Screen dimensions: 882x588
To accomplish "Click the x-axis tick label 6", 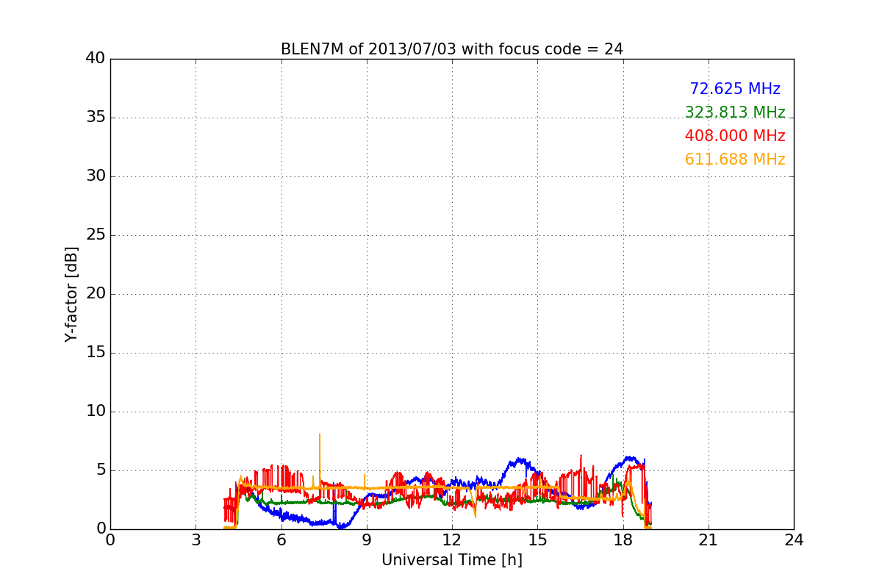I will click(281, 540).
